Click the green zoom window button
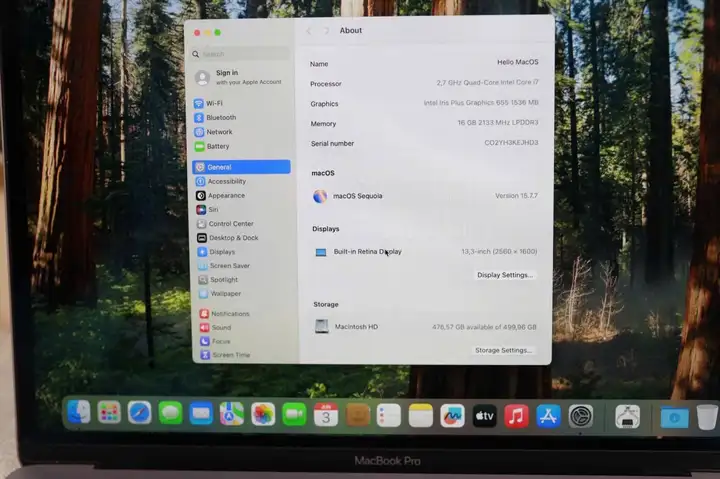This screenshot has height=479, width=720. point(218,33)
